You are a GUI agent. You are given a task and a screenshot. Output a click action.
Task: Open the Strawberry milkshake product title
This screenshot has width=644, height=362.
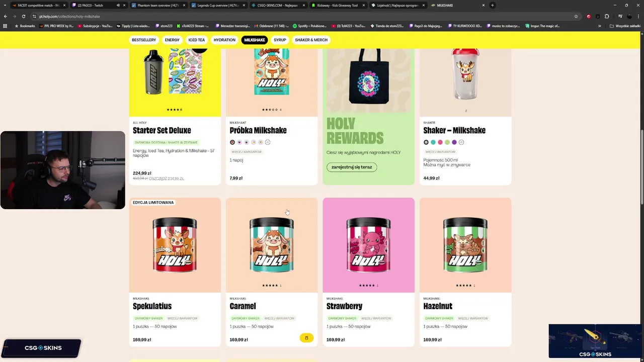tap(345, 306)
